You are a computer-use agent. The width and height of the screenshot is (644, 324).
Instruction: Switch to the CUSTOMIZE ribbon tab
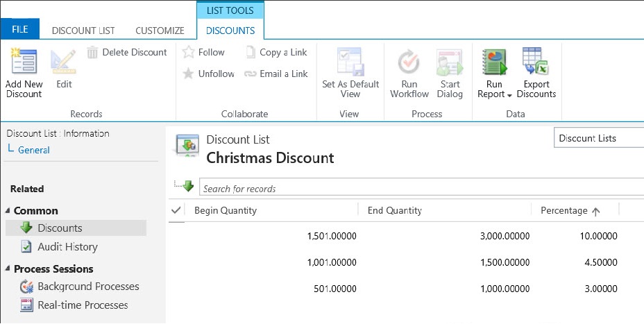point(160,31)
